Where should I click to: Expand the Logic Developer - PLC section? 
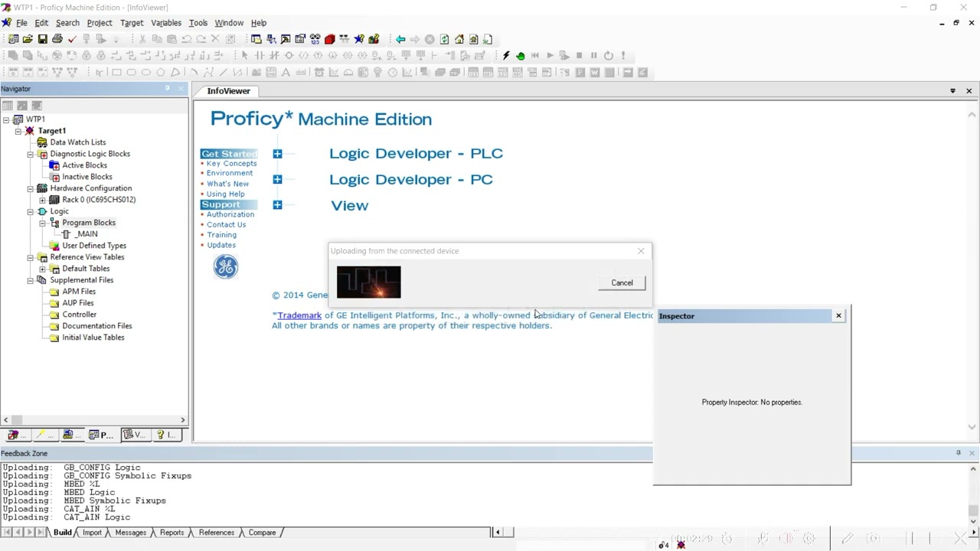[277, 154]
